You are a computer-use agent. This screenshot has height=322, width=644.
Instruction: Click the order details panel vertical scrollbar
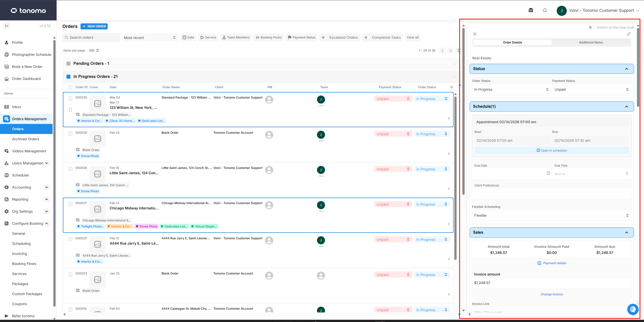(x=638, y=67)
